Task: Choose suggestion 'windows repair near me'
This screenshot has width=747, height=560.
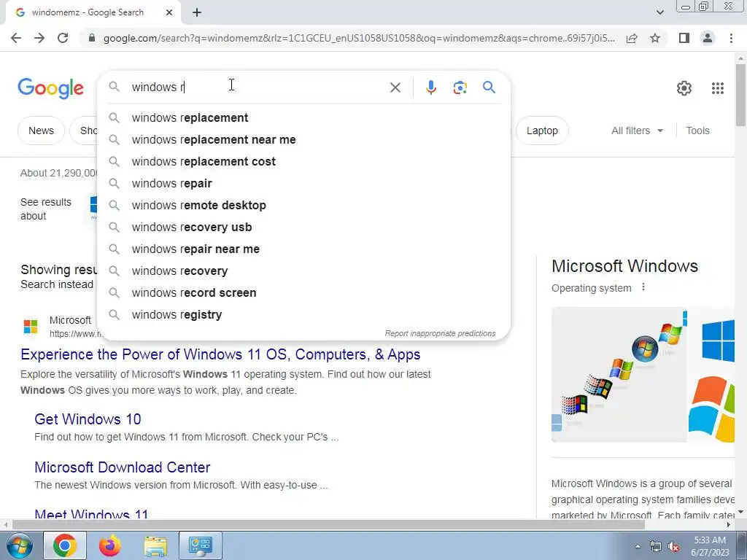Action: 303,249
